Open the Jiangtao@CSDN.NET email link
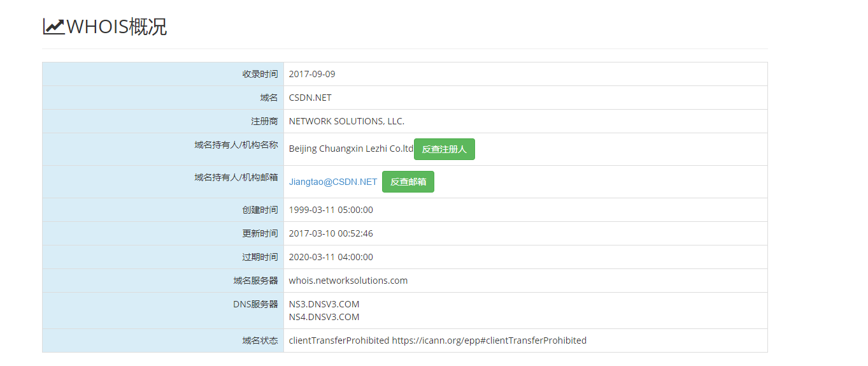 [x=333, y=182]
